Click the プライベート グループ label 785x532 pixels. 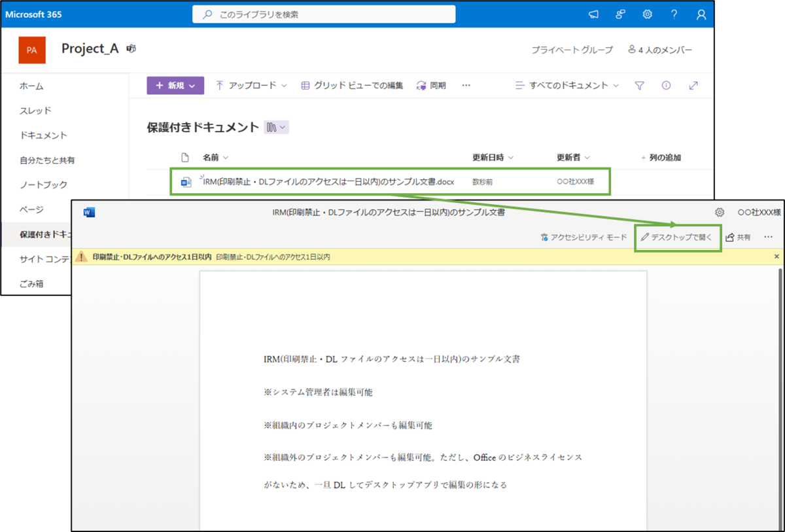pyautogui.click(x=572, y=50)
